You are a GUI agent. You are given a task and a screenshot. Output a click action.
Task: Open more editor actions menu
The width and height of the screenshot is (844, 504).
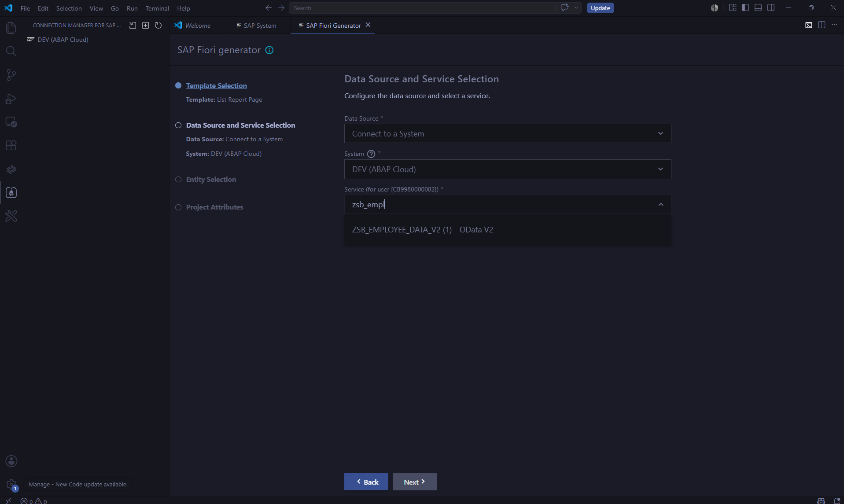(x=834, y=25)
